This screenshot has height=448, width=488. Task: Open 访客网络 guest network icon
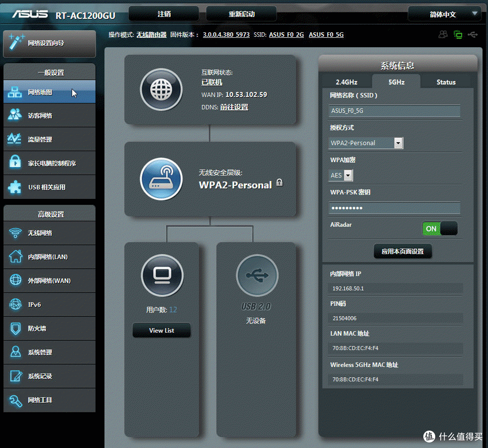(x=14, y=115)
